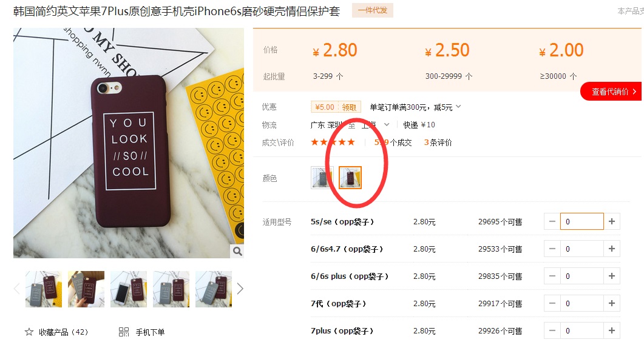The width and height of the screenshot is (644, 348).
Task: Click the magnifier icon on product image
Action: click(237, 251)
